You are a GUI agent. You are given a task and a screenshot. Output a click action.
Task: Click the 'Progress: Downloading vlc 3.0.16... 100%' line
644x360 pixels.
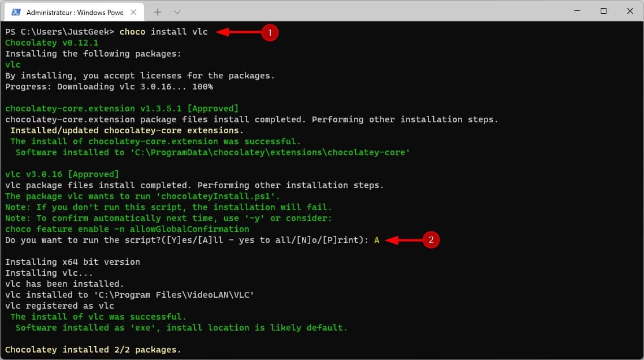tap(109, 87)
